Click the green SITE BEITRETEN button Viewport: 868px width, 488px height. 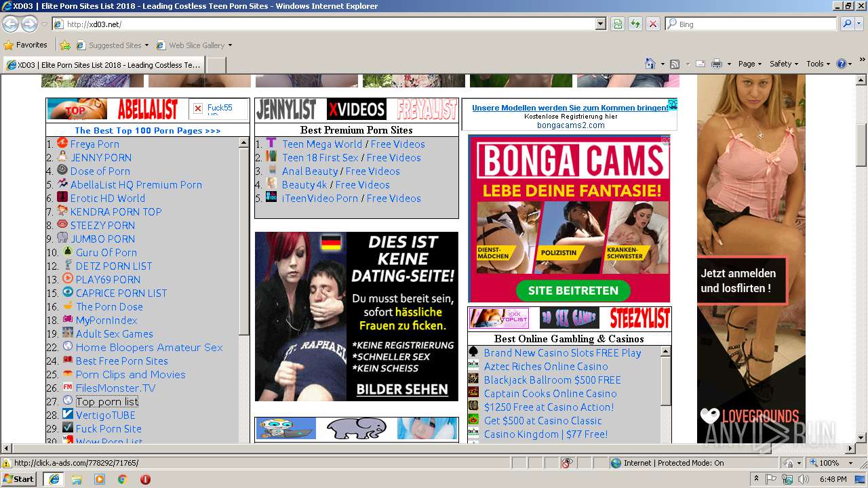pos(573,290)
